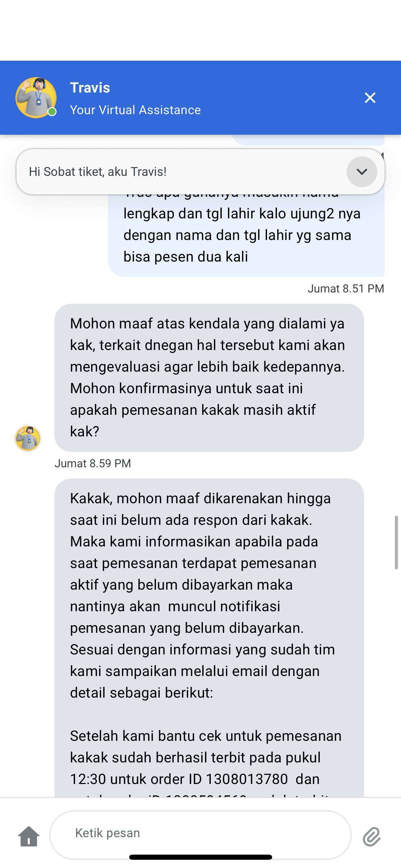Open attachment picker with paperclip icon

click(x=372, y=836)
